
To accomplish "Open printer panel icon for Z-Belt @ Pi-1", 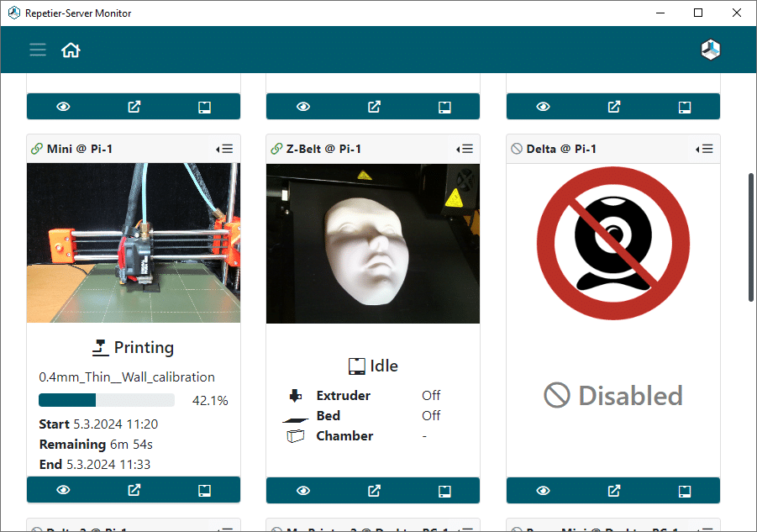I will click(444, 491).
